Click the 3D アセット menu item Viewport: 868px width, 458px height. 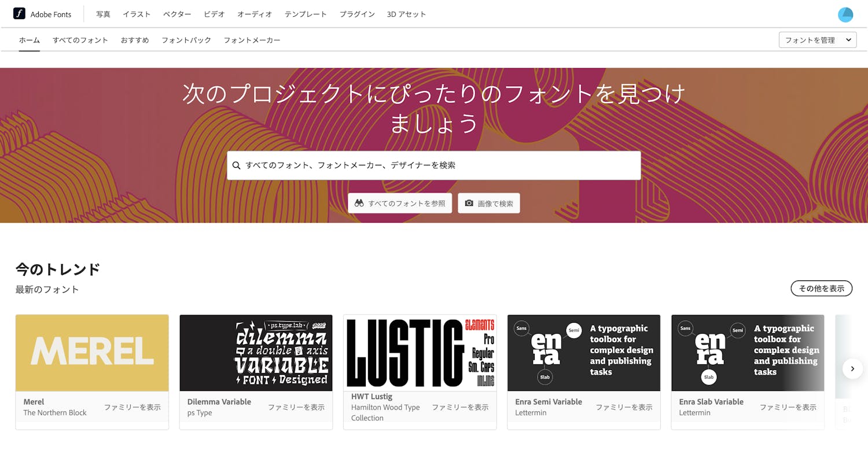[x=406, y=14]
